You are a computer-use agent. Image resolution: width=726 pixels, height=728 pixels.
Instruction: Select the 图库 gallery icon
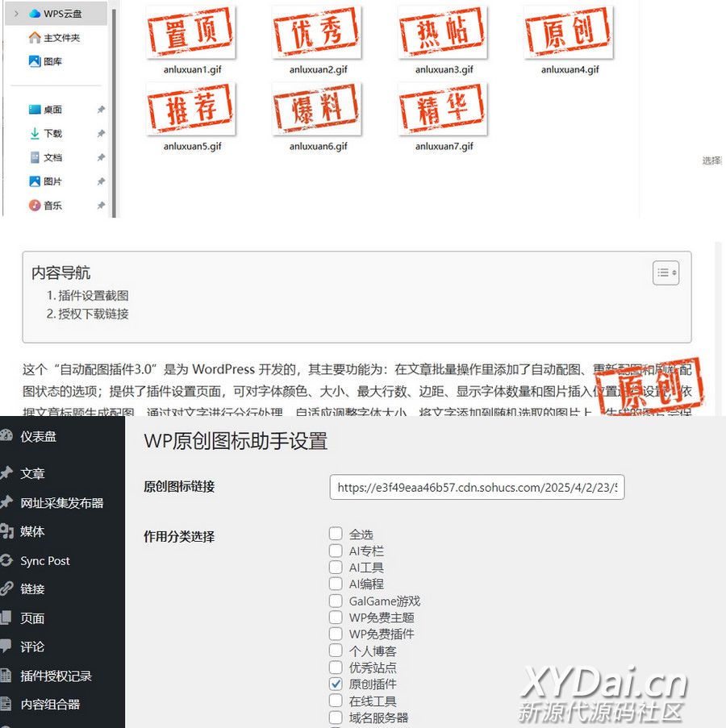tap(35, 61)
